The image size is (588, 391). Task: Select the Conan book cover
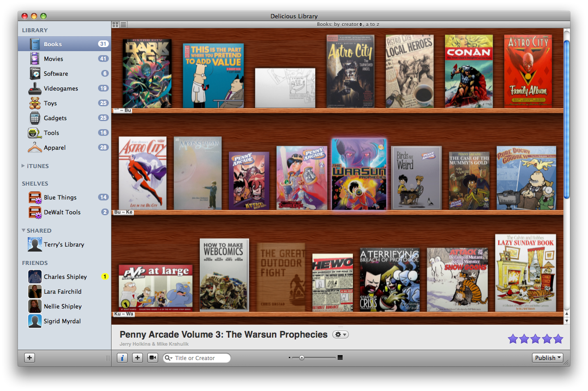[x=469, y=72]
